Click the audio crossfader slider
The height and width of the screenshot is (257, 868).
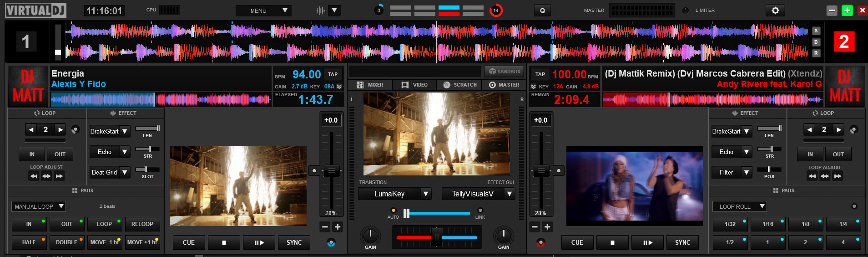tap(436, 237)
